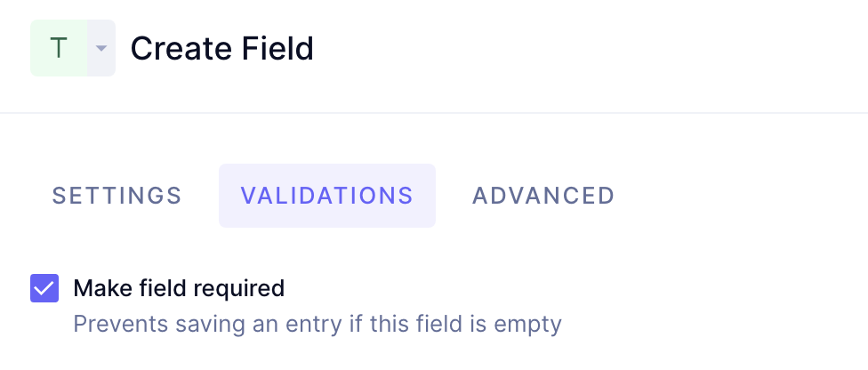Select the T field type badge

[59, 48]
